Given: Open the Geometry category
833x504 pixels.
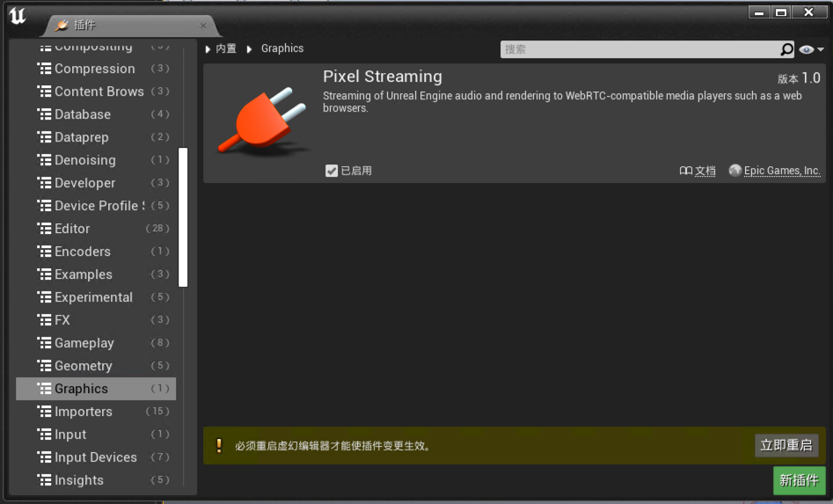Looking at the screenshot, I should [96, 365].
